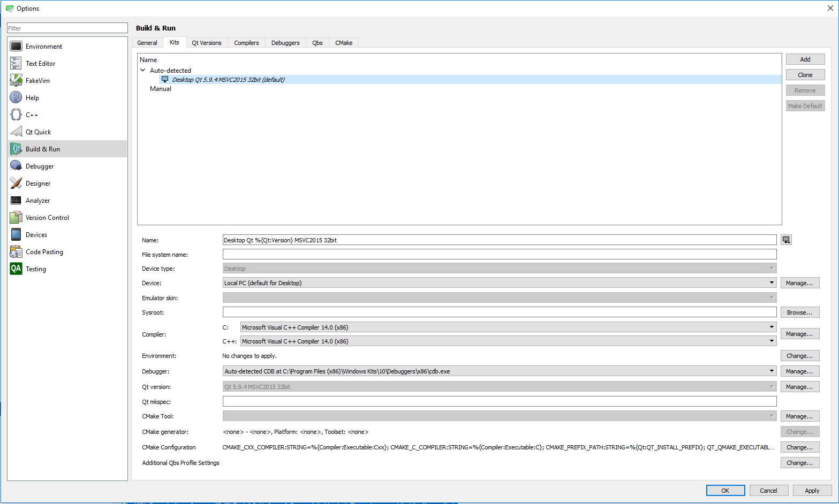Open the Device dropdown showing Local PC
The width and height of the screenshot is (839, 504).
point(500,283)
